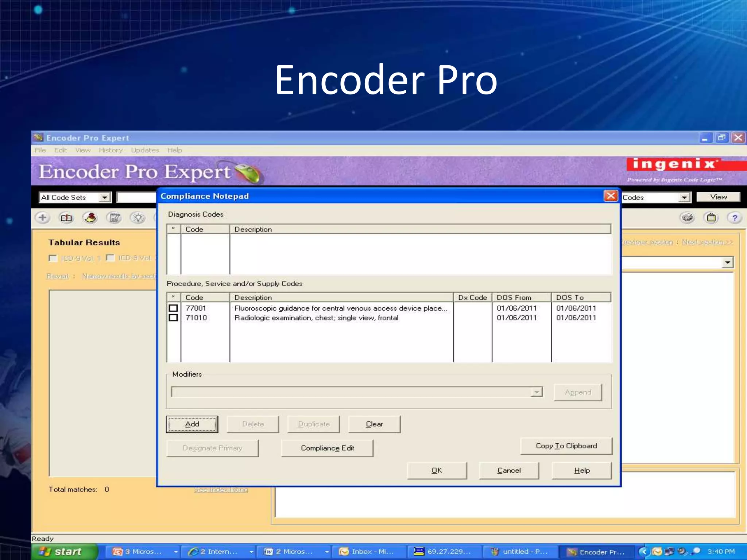This screenshot has width=747, height=560.
Task: Click the Add button
Action: [x=192, y=424]
